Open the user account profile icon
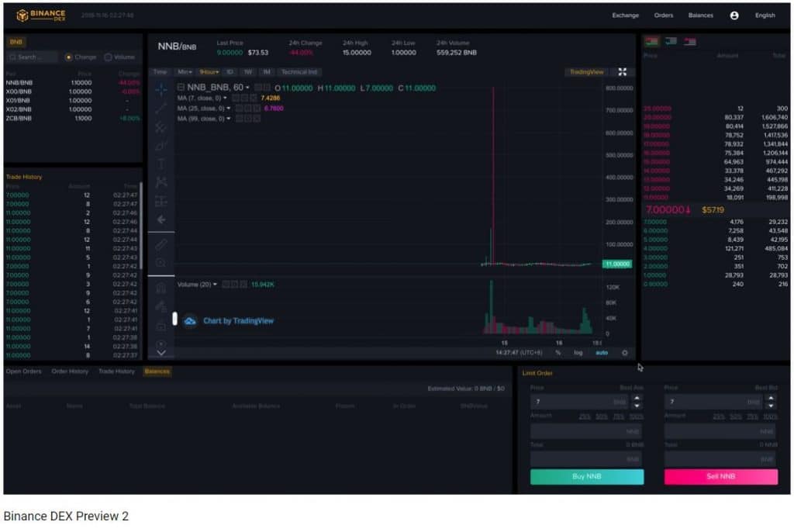The width and height of the screenshot is (794, 532). 734,16
